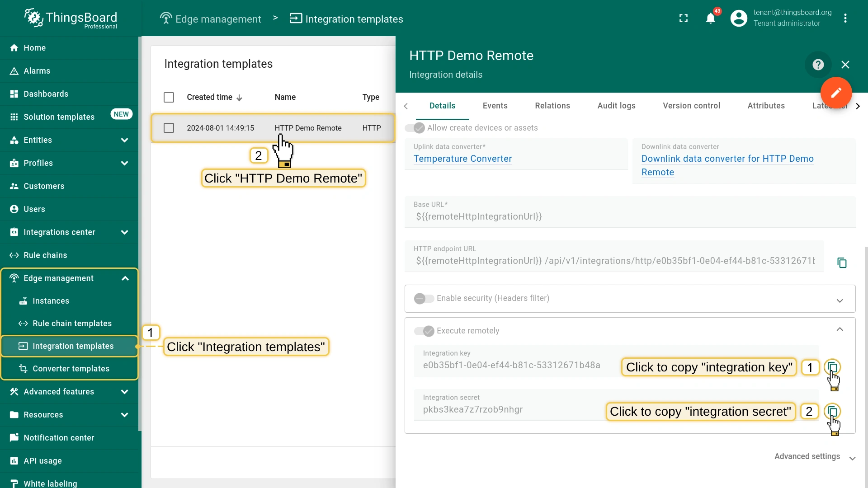Image resolution: width=868 pixels, height=488 pixels.
Task: Switch to the Events tab
Action: point(495,106)
